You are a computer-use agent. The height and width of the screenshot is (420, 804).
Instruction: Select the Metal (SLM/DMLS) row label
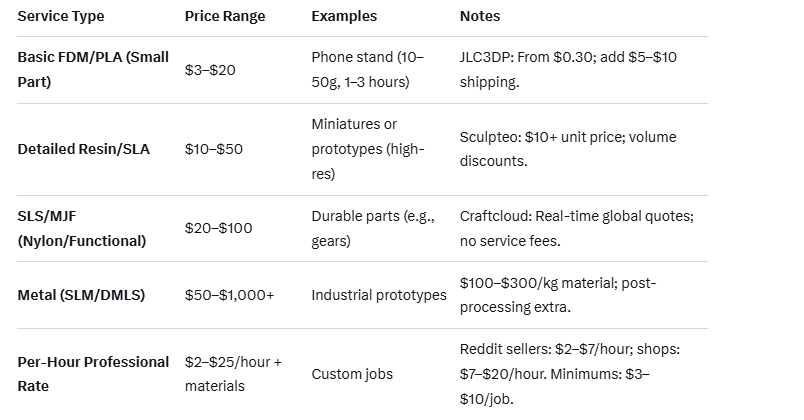point(81,295)
